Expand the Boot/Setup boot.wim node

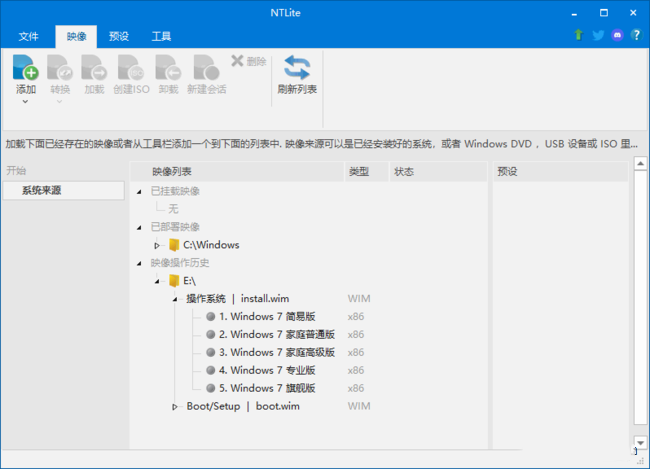(x=175, y=407)
